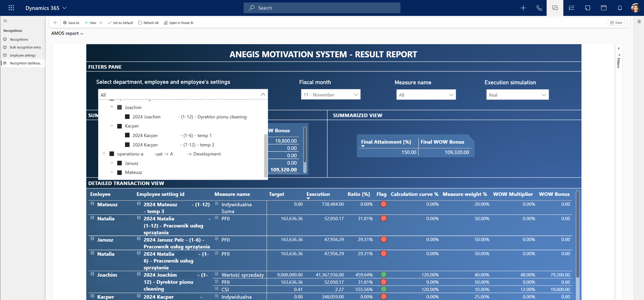Screen dimensions: 644x300
Task: Open the user profile avatar
Action: 635,8
